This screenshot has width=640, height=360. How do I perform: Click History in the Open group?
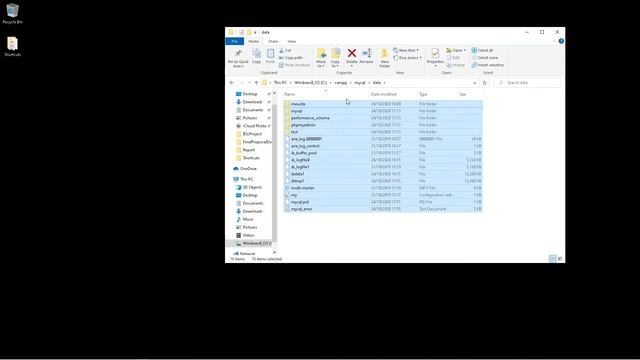coord(456,65)
